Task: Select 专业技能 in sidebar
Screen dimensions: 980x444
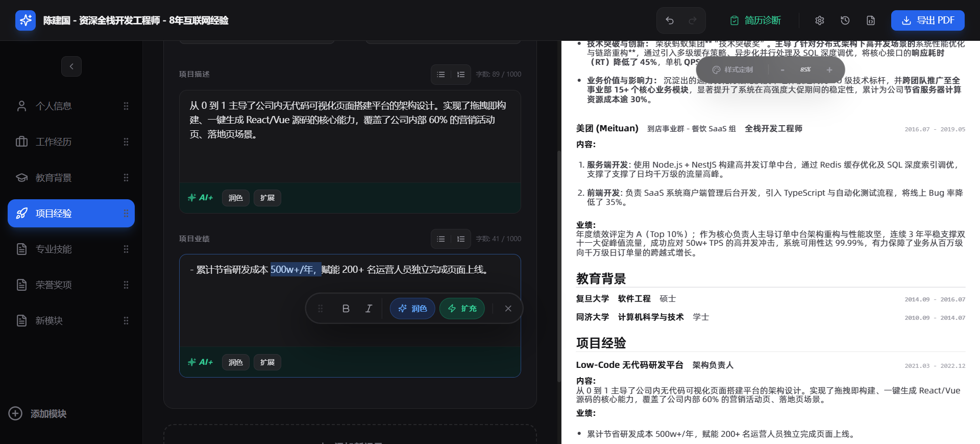Action: point(71,249)
